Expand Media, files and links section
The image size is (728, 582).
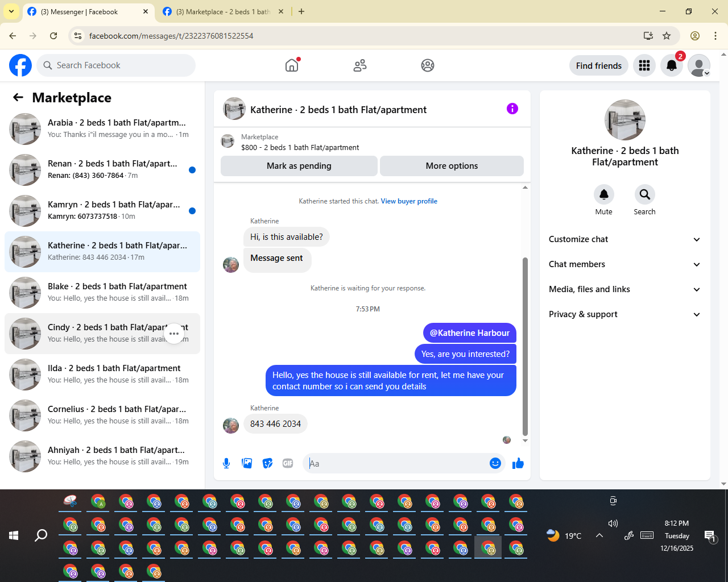pos(625,289)
